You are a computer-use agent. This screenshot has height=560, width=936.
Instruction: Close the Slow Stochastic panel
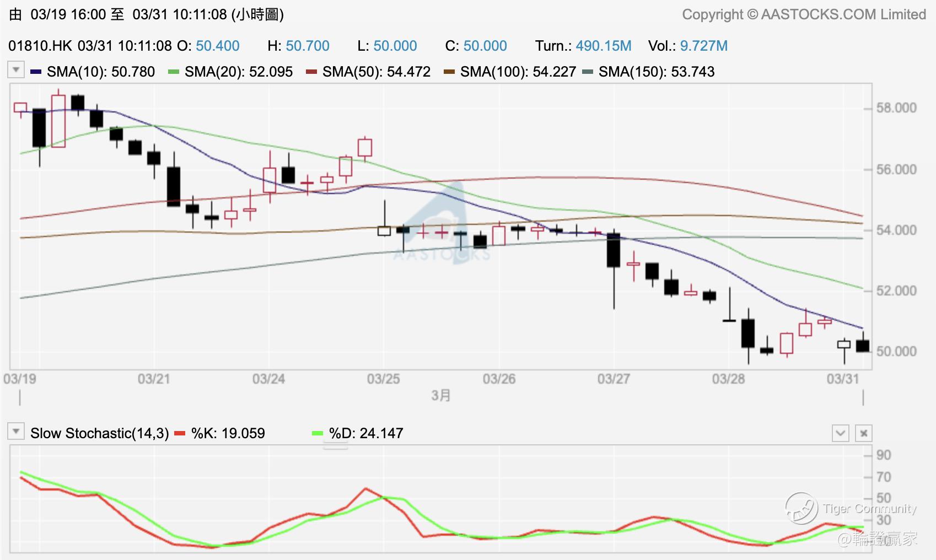(x=864, y=433)
